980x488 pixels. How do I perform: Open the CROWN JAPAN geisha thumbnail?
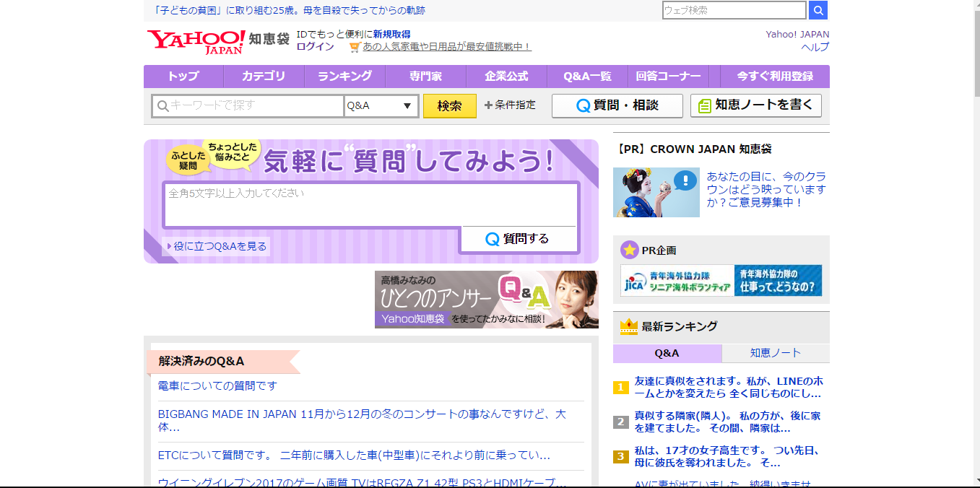[x=656, y=192]
